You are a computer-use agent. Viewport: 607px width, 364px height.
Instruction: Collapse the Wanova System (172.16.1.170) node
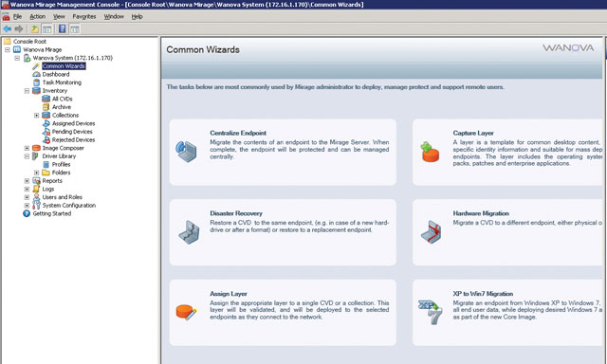[x=17, y=58]
